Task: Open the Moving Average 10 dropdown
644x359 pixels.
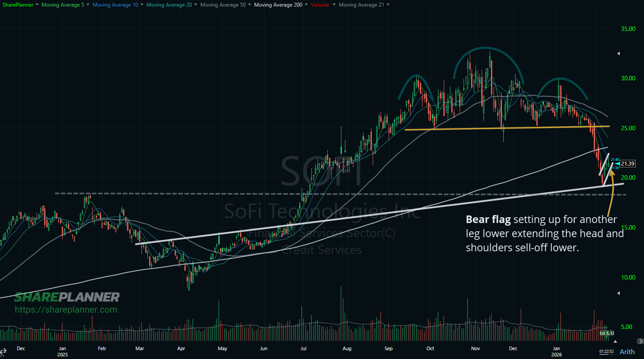Action: click(x=141, y=5)
